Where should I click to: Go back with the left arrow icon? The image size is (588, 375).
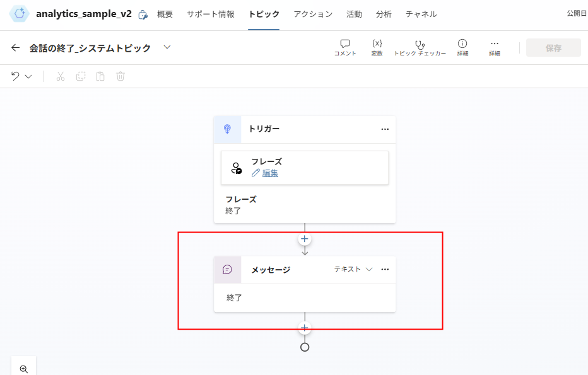point(15,47)
